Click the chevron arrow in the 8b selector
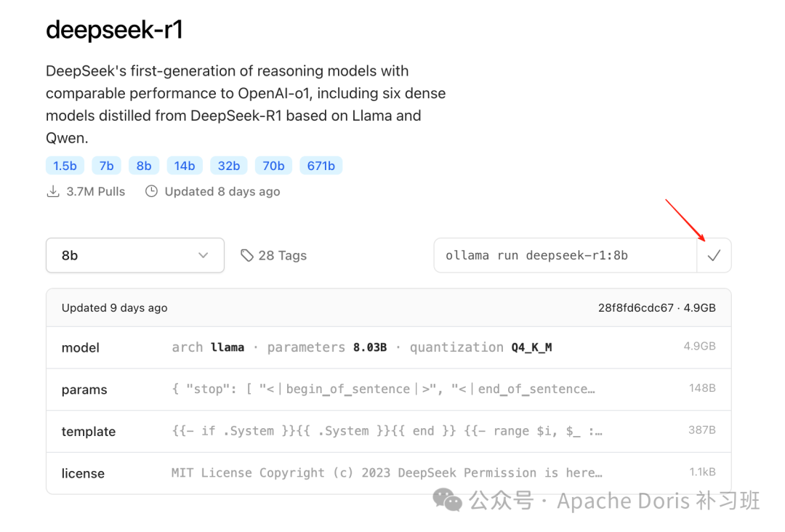785x532 pixels. click(x=203, y=255)
